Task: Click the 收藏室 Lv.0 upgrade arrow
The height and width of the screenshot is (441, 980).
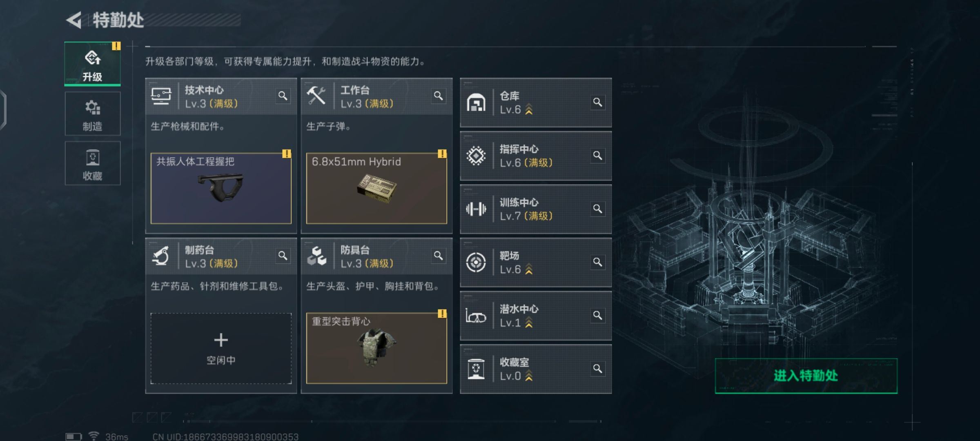Action: click(x=529, y=376)
